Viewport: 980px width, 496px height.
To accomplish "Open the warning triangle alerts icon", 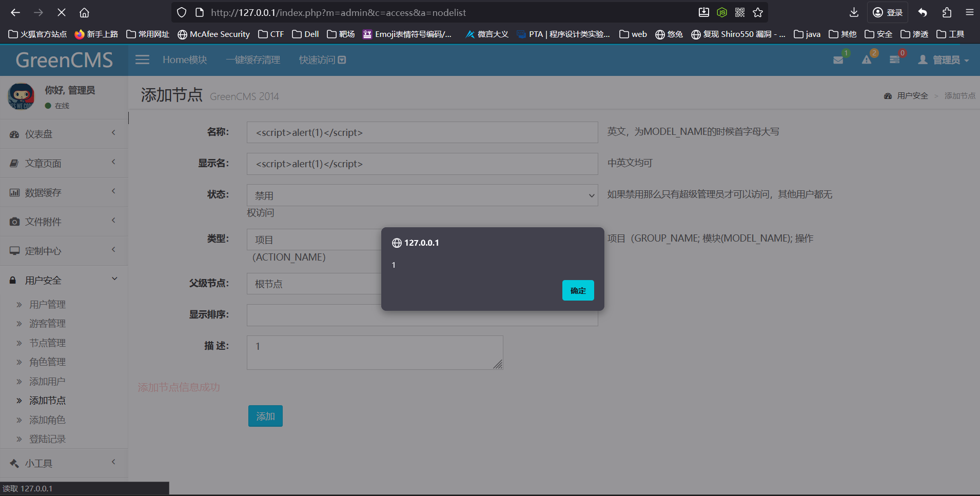I will (x=867, y=60).
